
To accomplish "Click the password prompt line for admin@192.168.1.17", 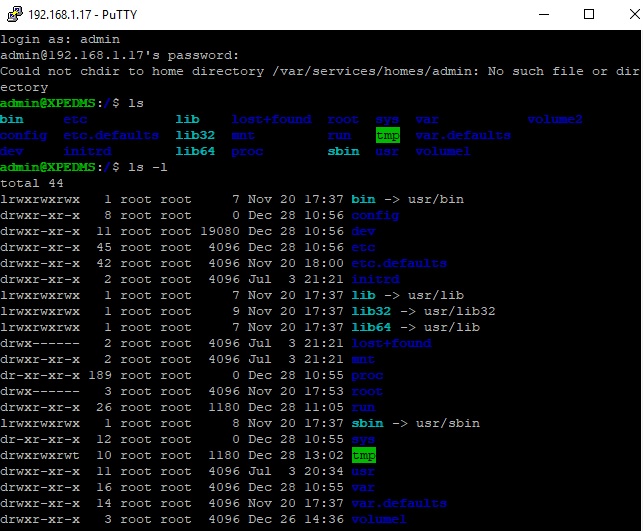I will coord(119,55).
